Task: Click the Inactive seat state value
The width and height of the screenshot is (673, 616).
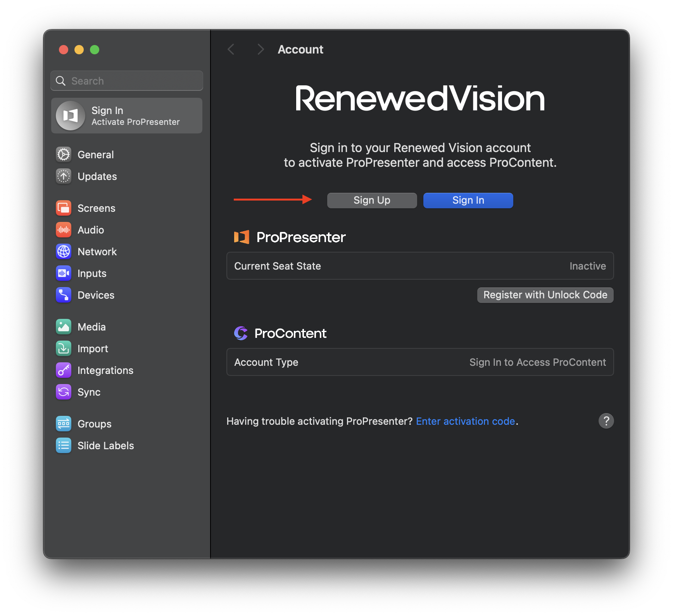Action: click(x=588, y=266)
